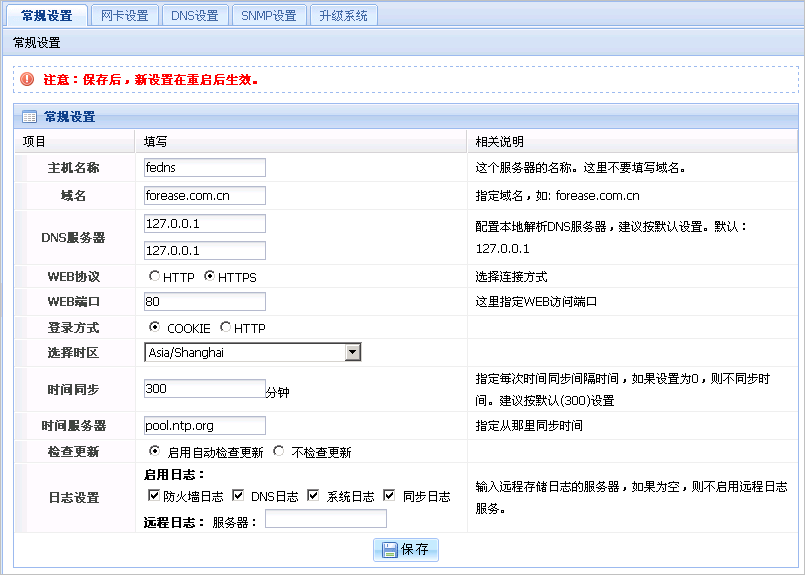Click the red warning notice icon
The image size is (805, 575).
click(27, 79)
